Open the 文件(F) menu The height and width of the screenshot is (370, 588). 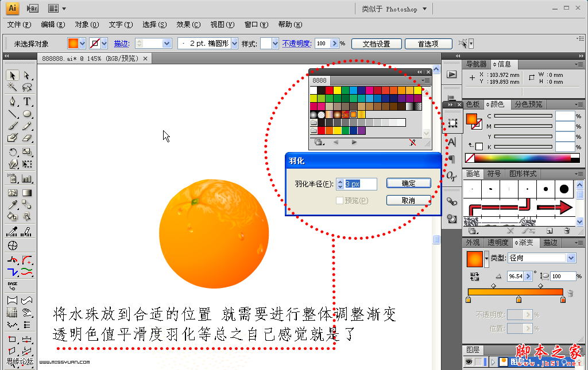(x=19, y=24)
